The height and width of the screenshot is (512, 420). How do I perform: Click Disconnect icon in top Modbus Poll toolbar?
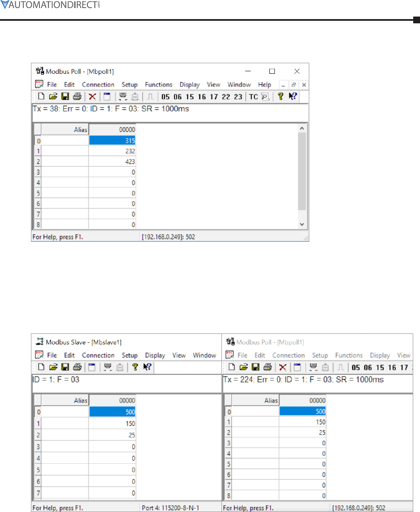135,97
